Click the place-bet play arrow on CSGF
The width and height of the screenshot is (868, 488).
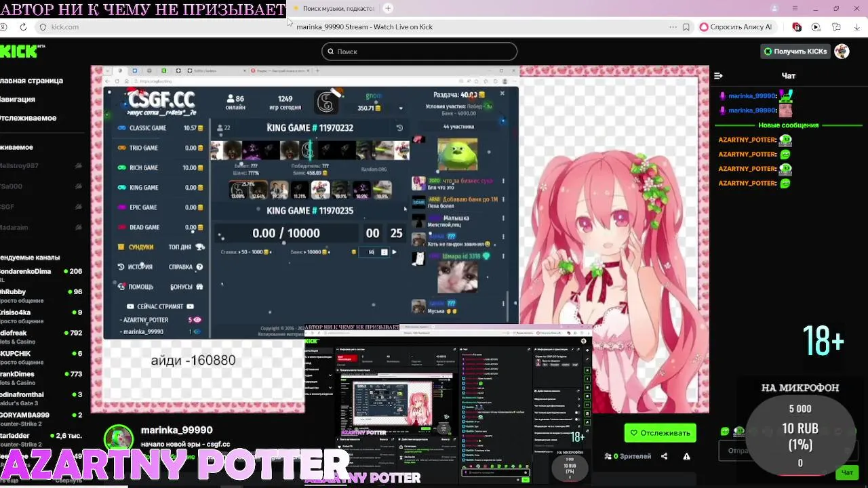point(394,252)
